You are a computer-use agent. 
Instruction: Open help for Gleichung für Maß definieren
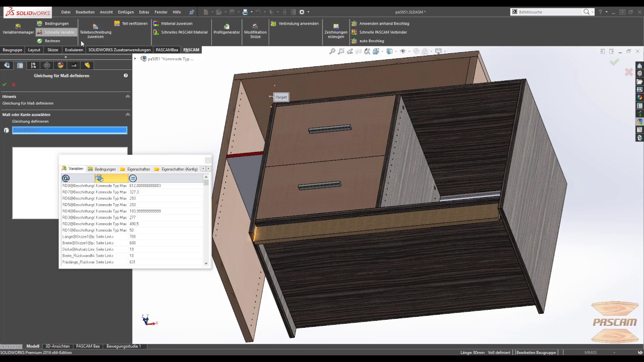pyautogui.click(x=126, y=75)
